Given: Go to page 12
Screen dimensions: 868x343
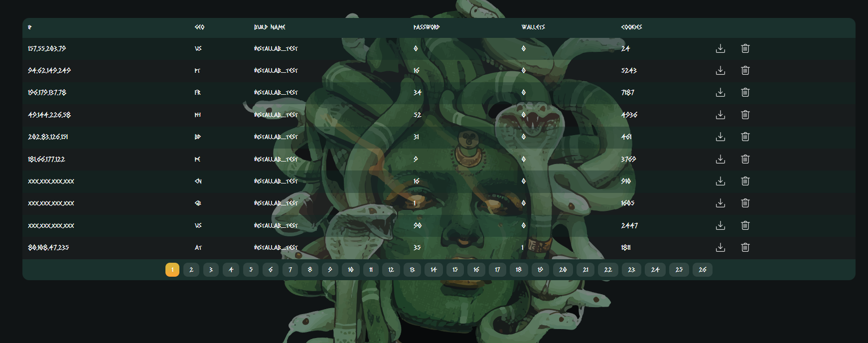Looking at the screenshot, I should [x=391, y=270].
